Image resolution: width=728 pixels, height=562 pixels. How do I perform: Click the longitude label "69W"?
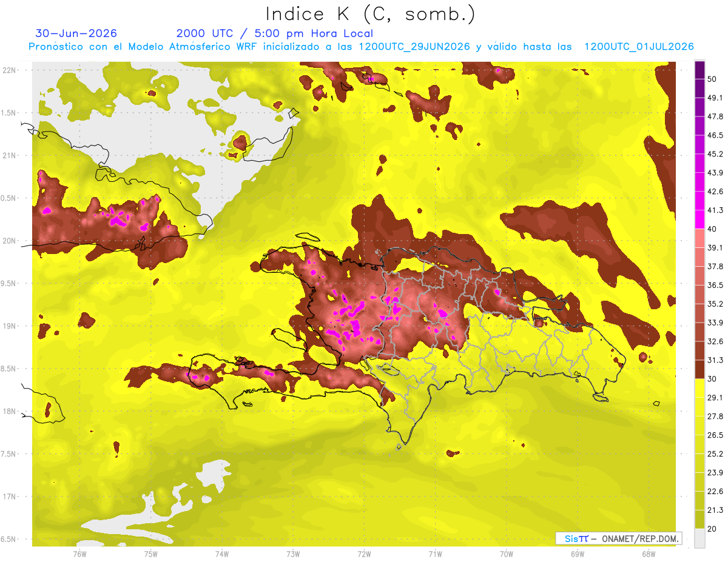[578, 554]
